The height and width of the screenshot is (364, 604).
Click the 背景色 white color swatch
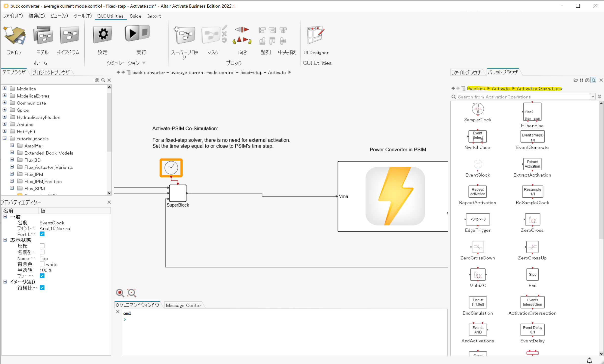(x=42, y=264)
